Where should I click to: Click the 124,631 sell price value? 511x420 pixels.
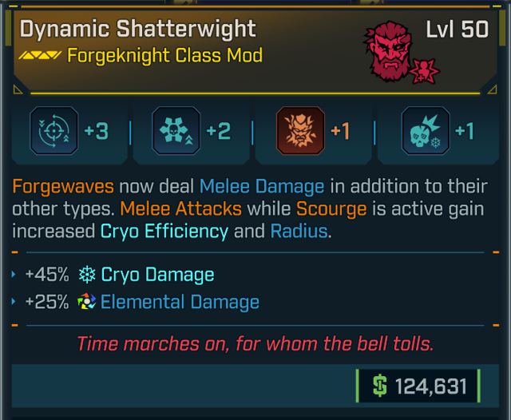pos(431,387)
